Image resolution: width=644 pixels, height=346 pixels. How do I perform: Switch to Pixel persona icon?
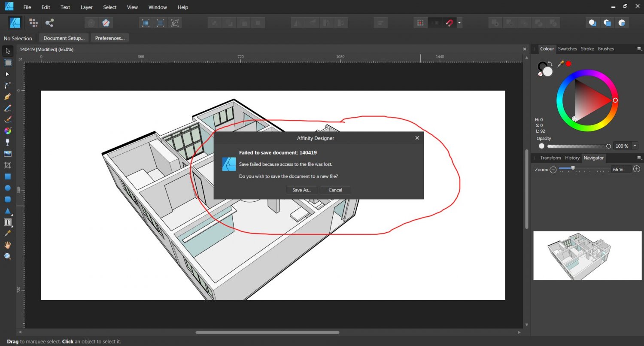(x=33, y=23)
